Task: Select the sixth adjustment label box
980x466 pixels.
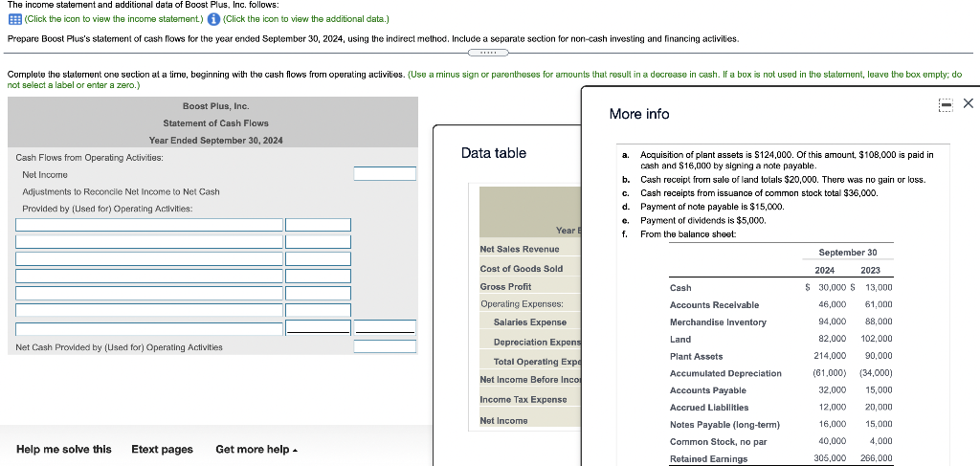Action: (x=149, y=310)
